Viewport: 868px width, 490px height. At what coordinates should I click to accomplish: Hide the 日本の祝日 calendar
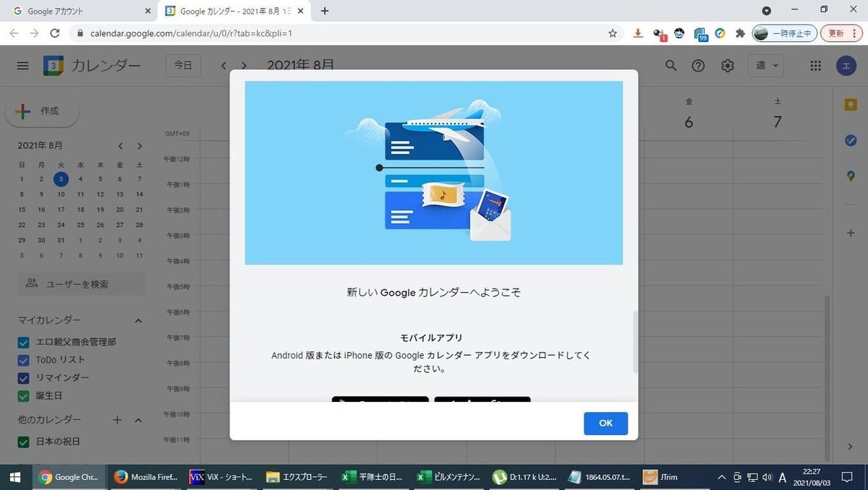[x=21, y=441]
